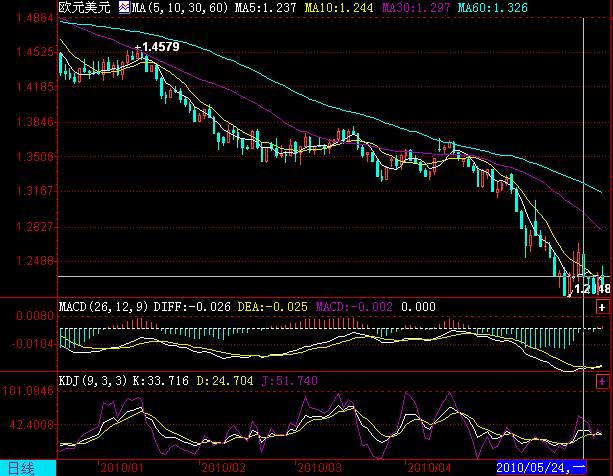Click the yellow MA10:1.244 value
Image resolution: width=613 pixels, height=476 pixels.
(x=339, y=7)
